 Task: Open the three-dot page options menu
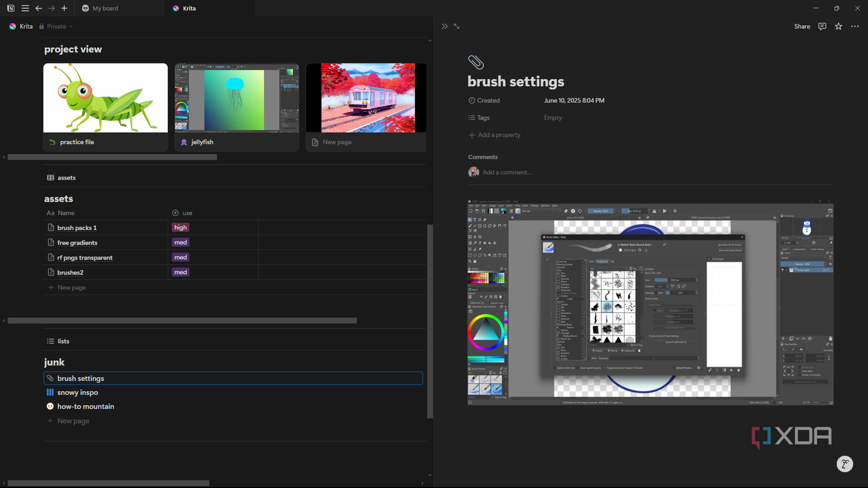pos(855,27)
